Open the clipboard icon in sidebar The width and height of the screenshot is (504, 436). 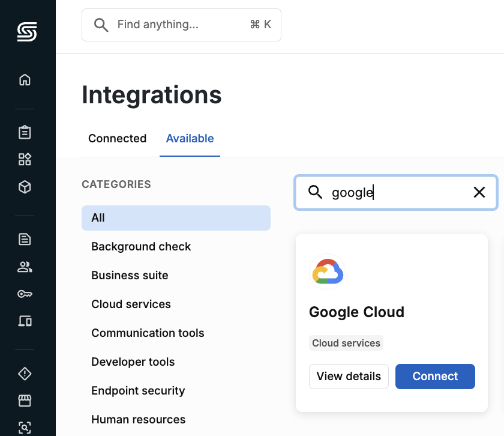(25, 132)
